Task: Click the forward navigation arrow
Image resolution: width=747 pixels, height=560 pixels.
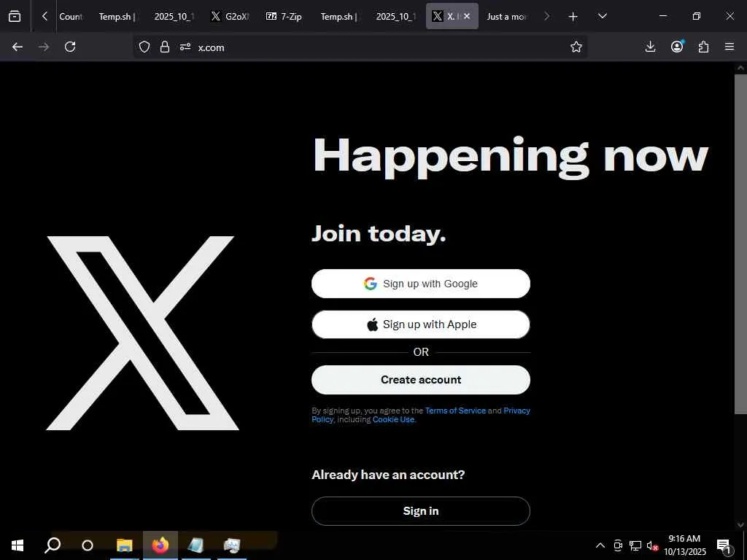Action: click(44, 47)
